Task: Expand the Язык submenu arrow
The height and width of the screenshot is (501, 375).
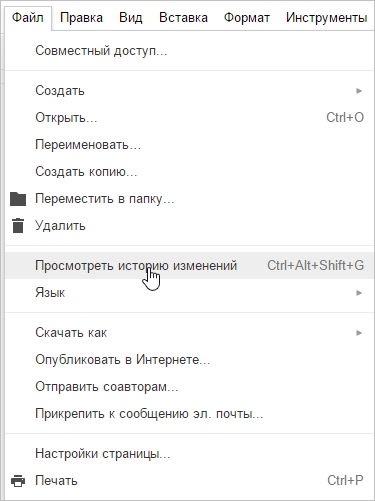Action: click(x=359, y=293)
